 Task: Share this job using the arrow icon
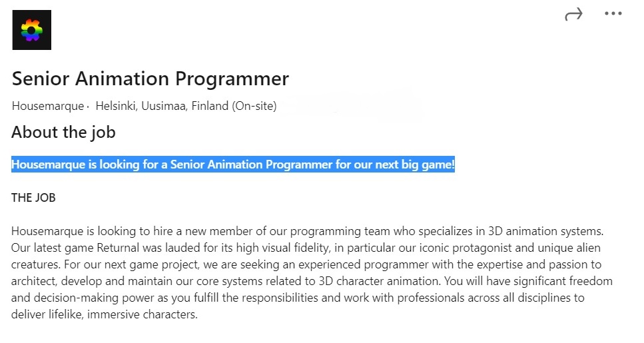click(573, 14)
